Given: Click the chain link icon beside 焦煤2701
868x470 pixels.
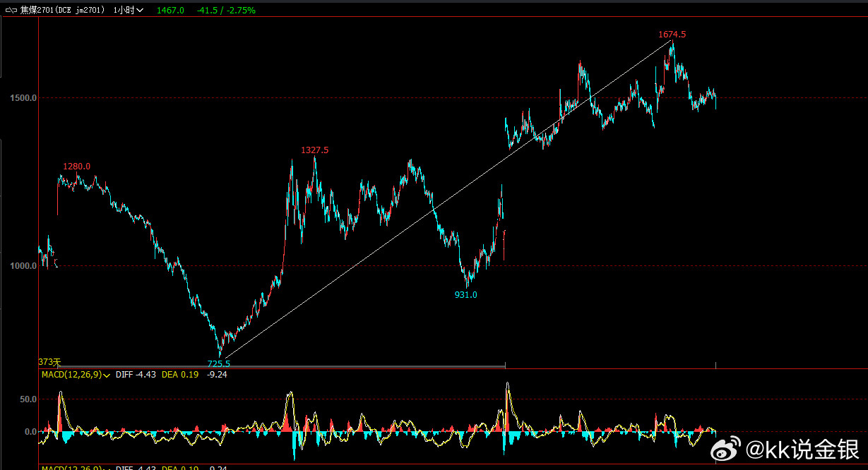Looking at the screenshot, I should coord(11,11).
